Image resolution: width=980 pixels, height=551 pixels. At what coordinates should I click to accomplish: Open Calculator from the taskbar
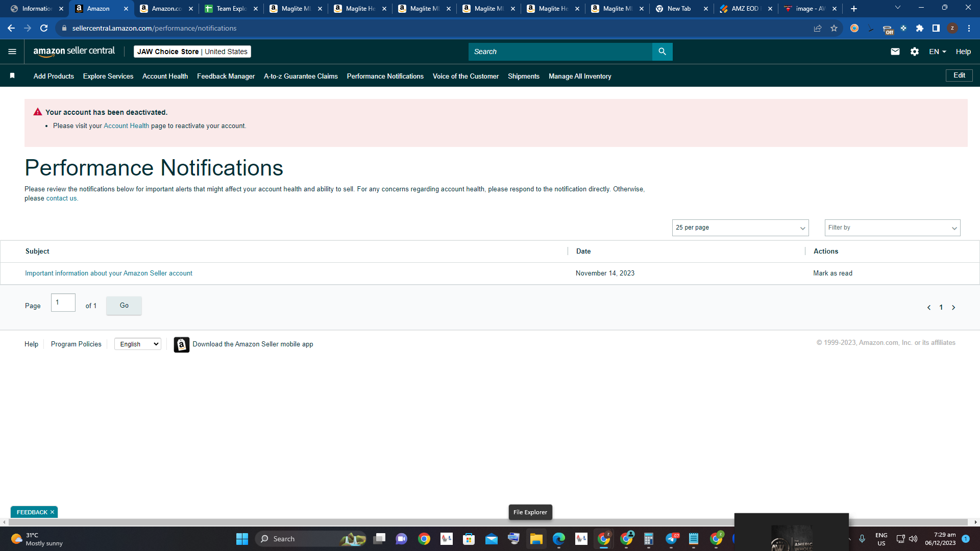pos(649,539)
